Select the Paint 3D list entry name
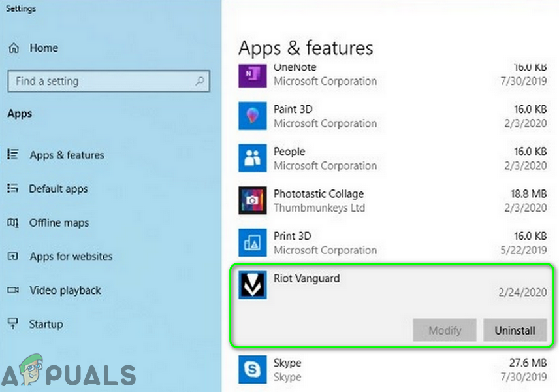The height and width of the screenshot is (392, 559). point(293,109)
